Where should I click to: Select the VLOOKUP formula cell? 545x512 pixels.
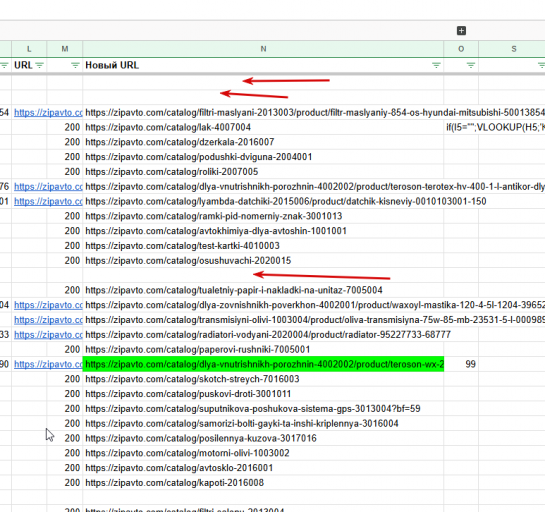point(495,127)
